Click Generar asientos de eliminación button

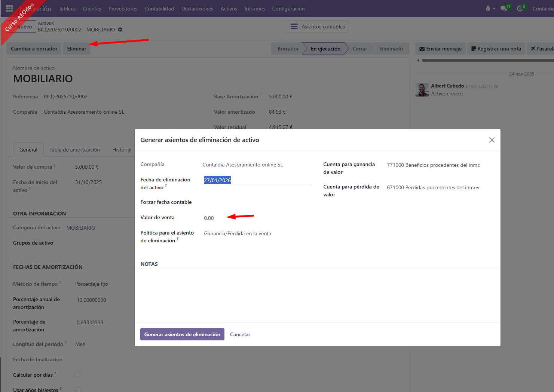coord(182,334)
